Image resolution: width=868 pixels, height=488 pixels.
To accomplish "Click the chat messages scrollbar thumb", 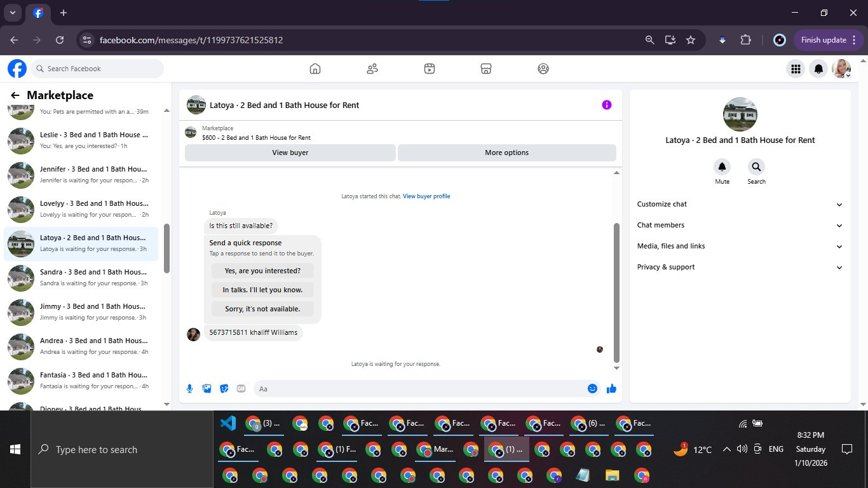I will [x=616, y=292].
